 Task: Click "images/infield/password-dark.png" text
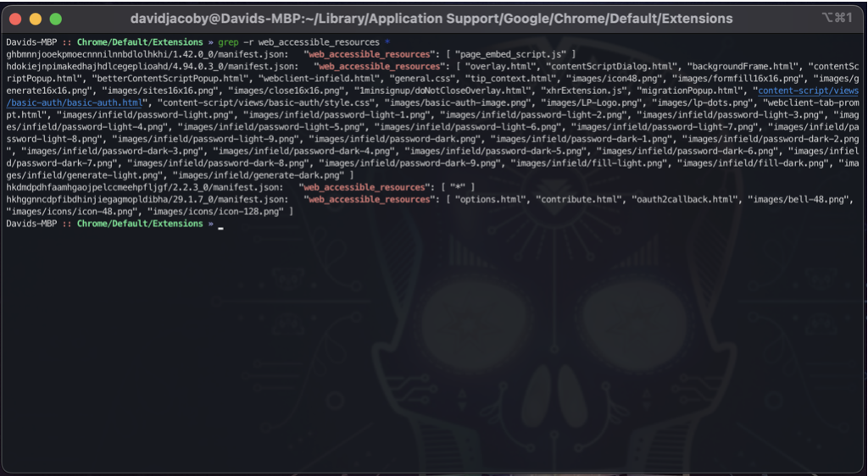tap(394, 139)
